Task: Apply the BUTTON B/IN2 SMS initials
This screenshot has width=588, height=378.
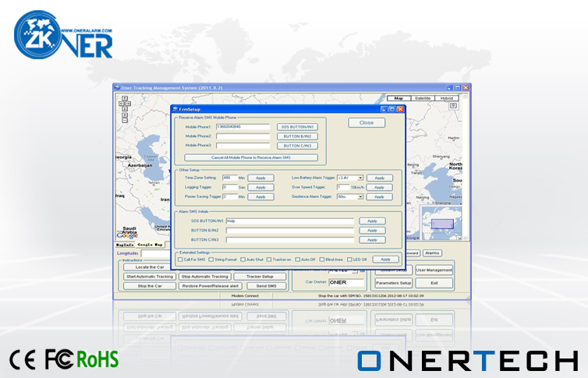Action: pyautogui.click(x=372, y=231)
